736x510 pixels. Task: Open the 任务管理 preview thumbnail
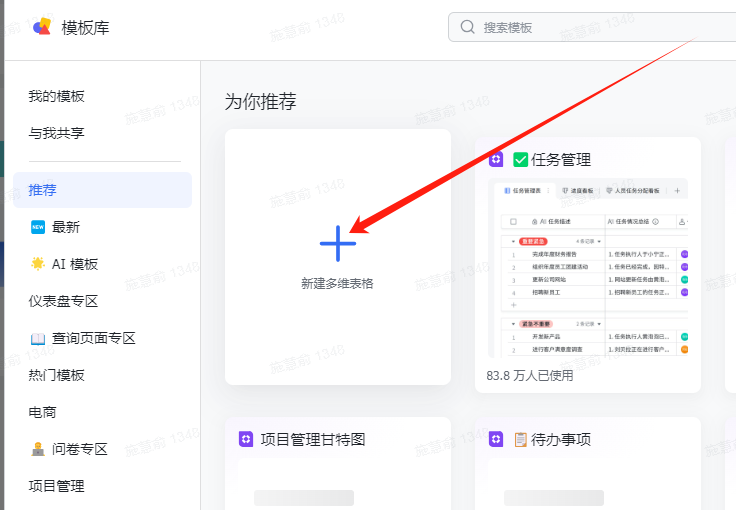coord(588,268)
